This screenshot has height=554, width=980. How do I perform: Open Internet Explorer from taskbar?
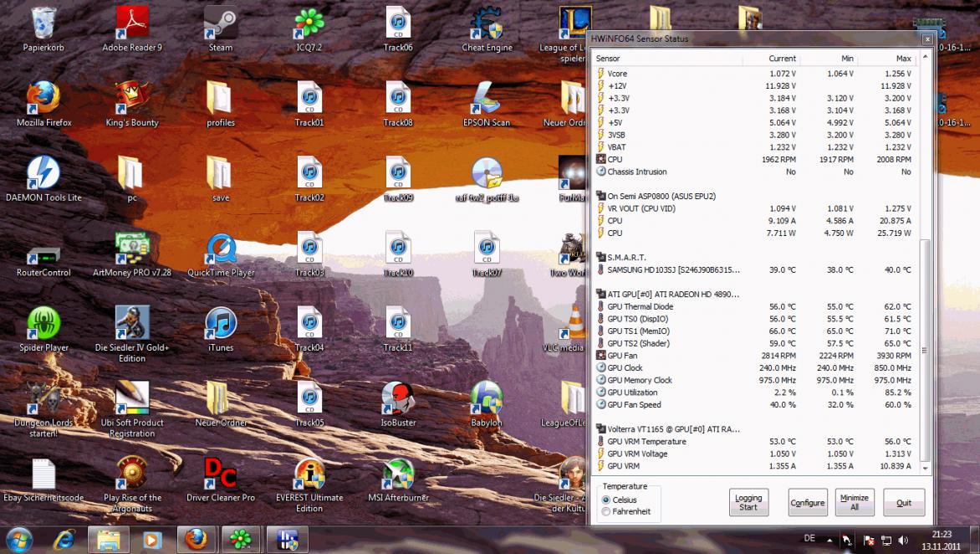[63, 539]
